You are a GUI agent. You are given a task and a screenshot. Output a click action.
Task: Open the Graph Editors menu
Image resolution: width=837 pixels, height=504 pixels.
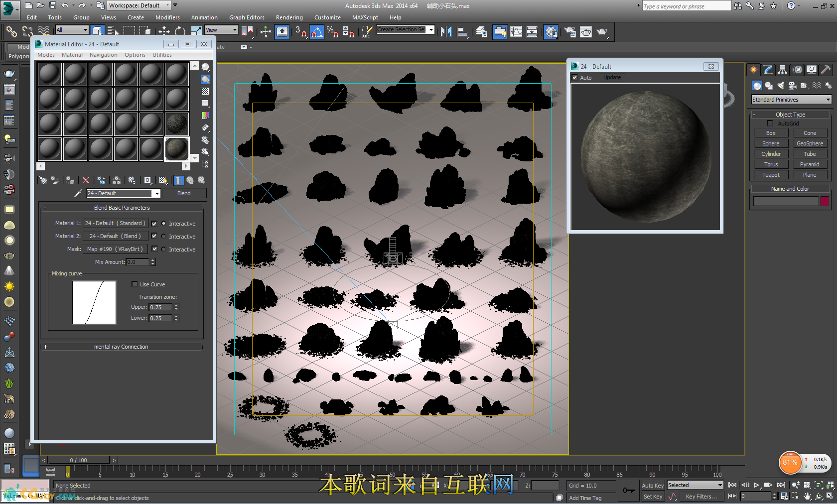coord(247,17)
